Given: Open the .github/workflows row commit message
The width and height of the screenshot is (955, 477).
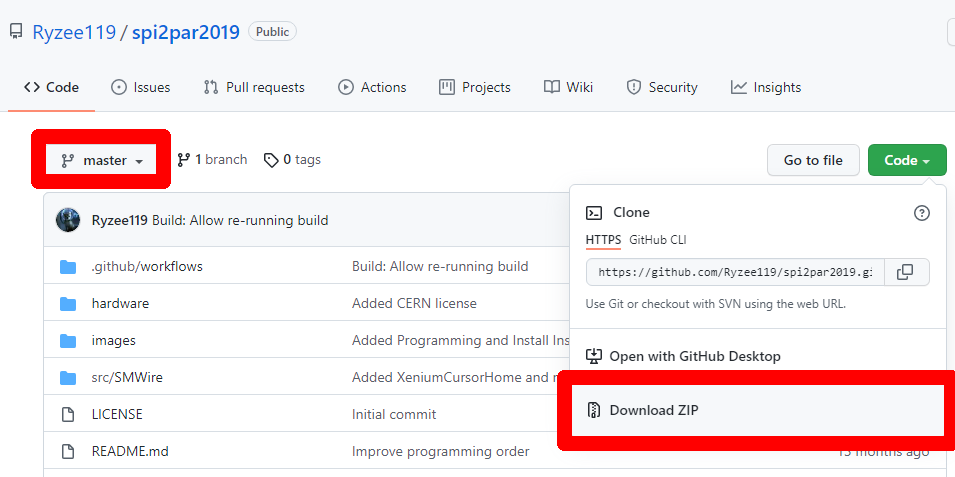Looking at the screenshot, I should click(x=440, y=267).
